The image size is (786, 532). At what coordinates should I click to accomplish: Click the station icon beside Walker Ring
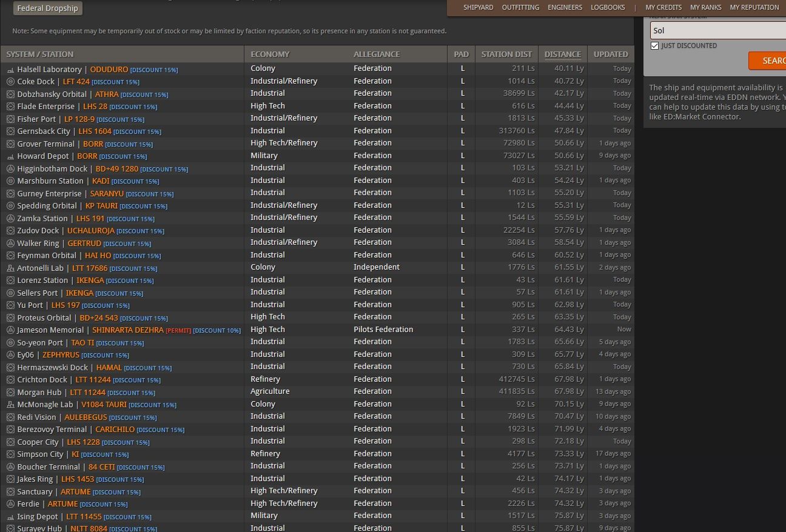pyautogui.click(x=10, y=244)
